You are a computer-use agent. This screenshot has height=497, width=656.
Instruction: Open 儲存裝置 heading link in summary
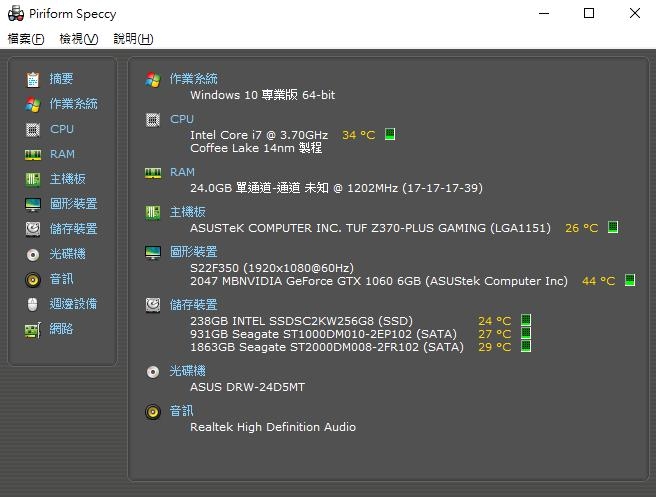(x=193, y=305)
